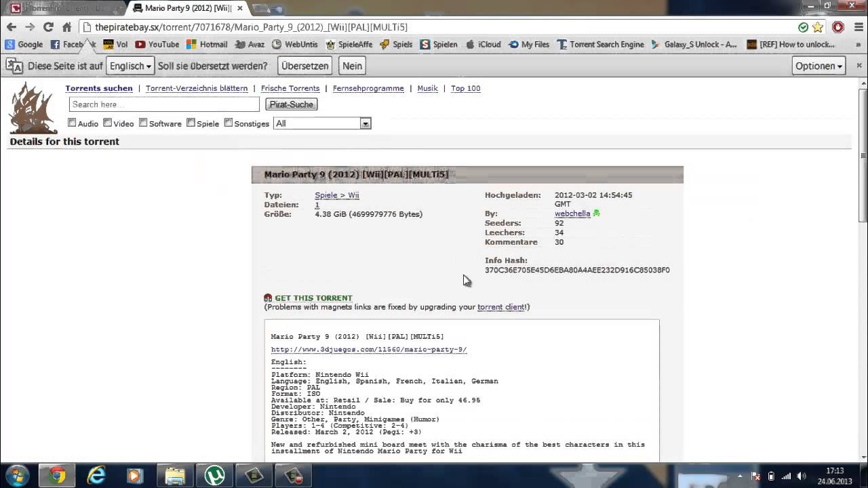The width and height of the screenshot is (868, 488).
Task: Open the Musik menu link
Action: (x=427, y=88)
